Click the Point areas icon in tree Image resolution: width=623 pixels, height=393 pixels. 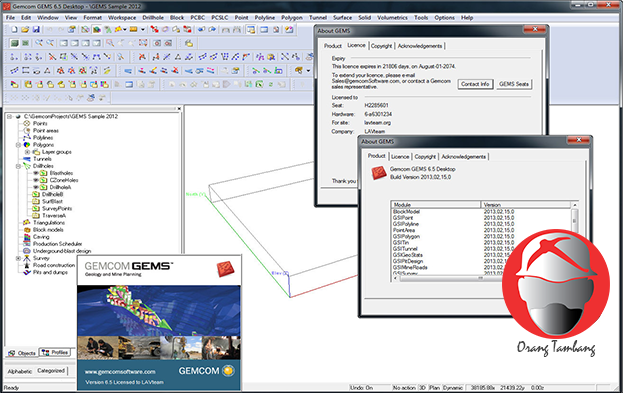(27, 130)
